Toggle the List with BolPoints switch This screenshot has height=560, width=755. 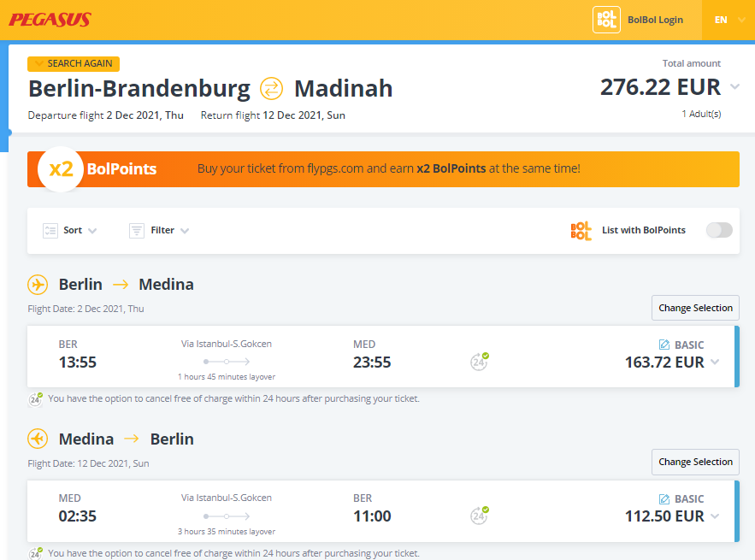(719, 230)
